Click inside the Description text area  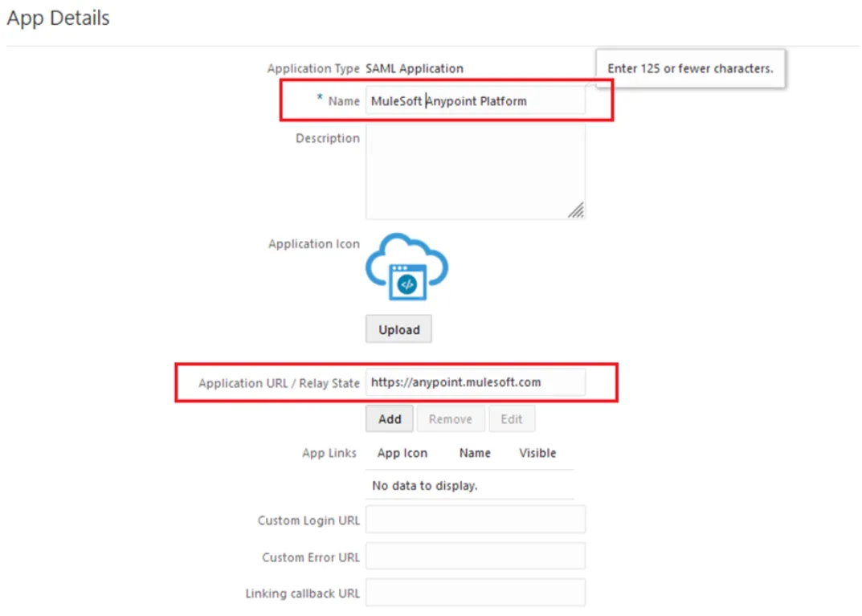pos(476,171)
